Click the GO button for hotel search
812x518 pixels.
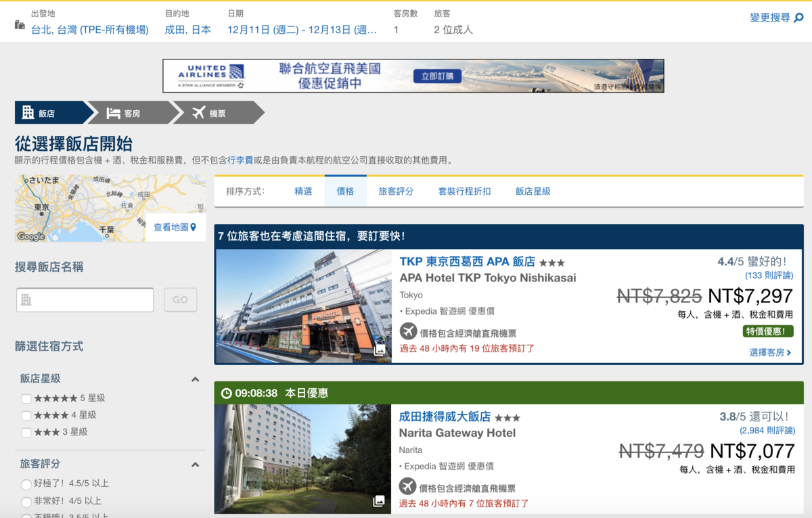tap(180, 300)
